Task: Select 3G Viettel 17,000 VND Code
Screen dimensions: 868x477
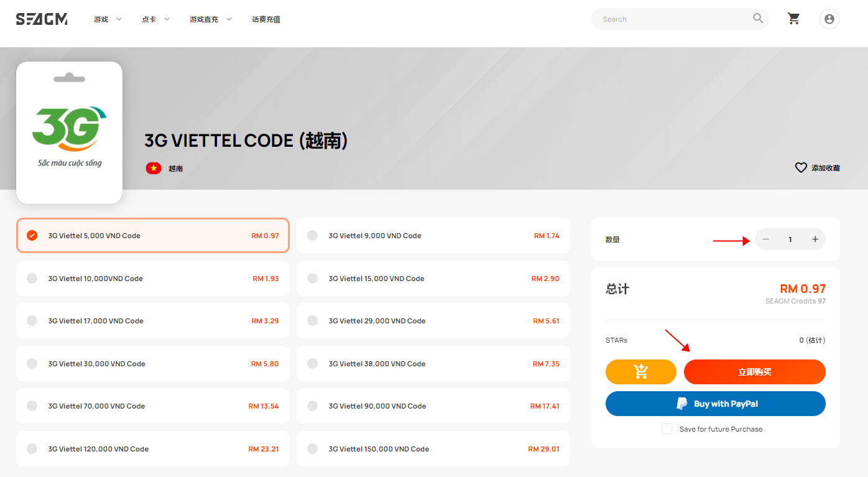Action: click(x=153, y=321)
